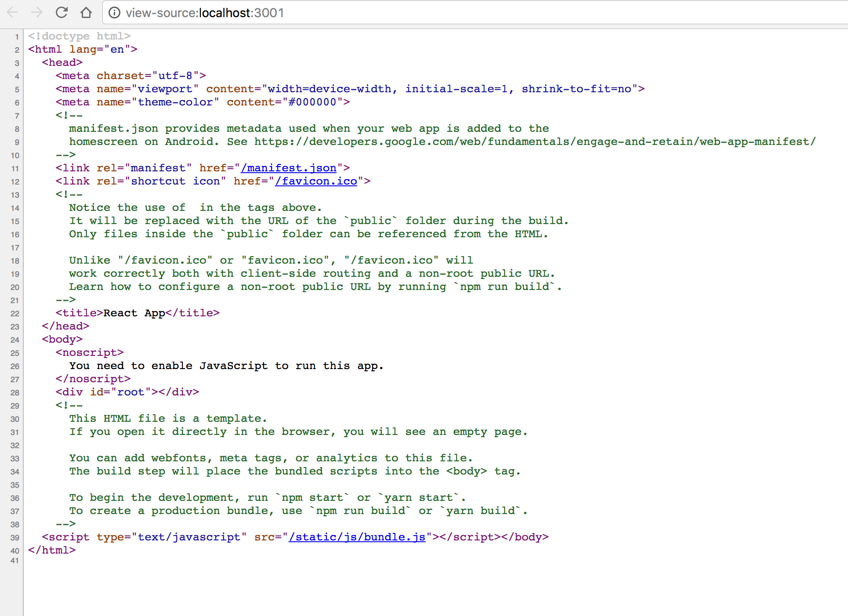
Task: Open the /static/js/bundle.js link
Action: [x=357, y=537]
